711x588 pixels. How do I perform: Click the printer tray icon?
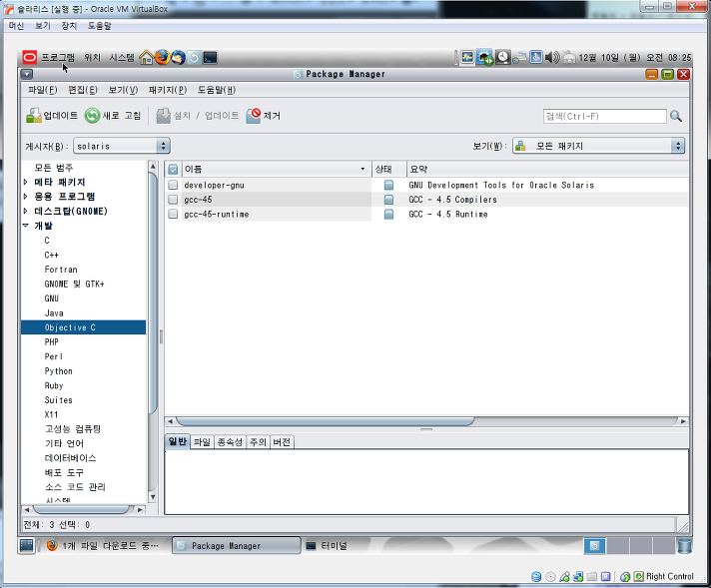pos(569,58)
